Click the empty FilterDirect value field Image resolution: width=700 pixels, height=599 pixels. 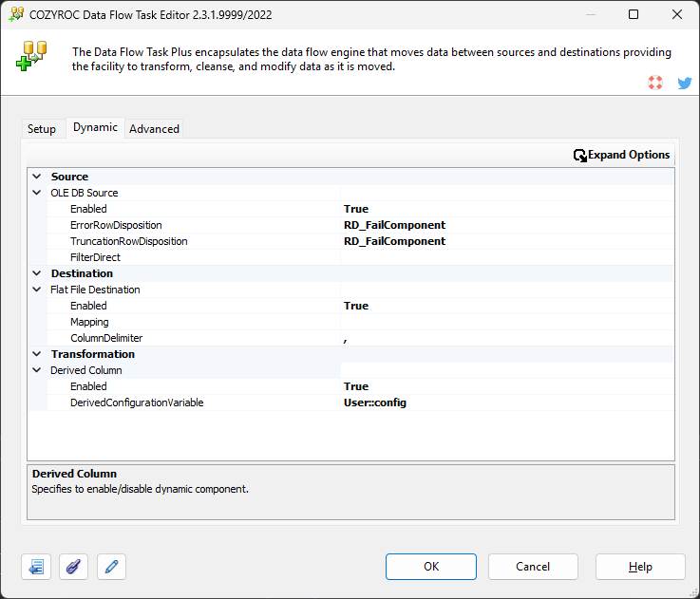(x=507, y=257)
